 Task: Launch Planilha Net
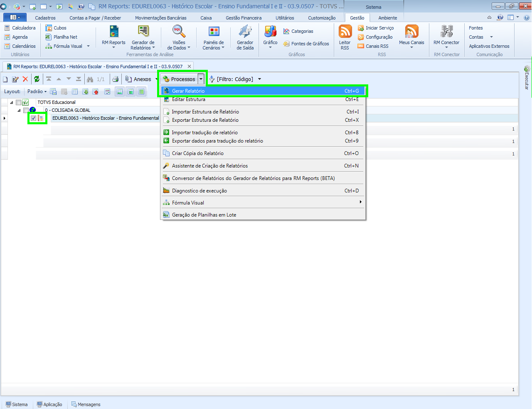pos(61,37)
